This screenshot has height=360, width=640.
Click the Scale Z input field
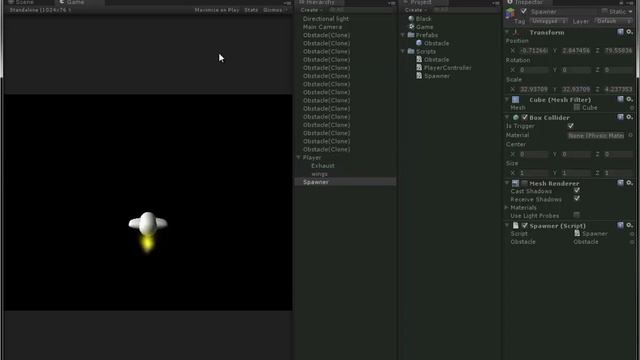618,89
